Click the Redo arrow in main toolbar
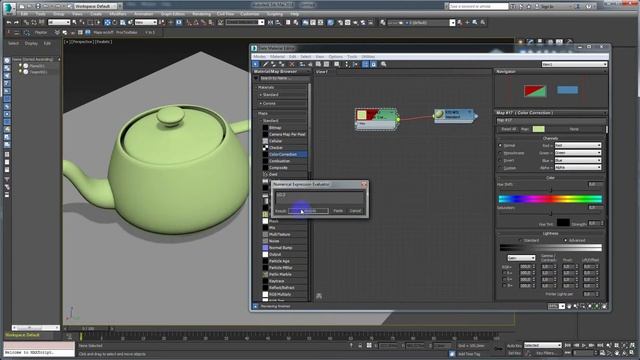 17,22
